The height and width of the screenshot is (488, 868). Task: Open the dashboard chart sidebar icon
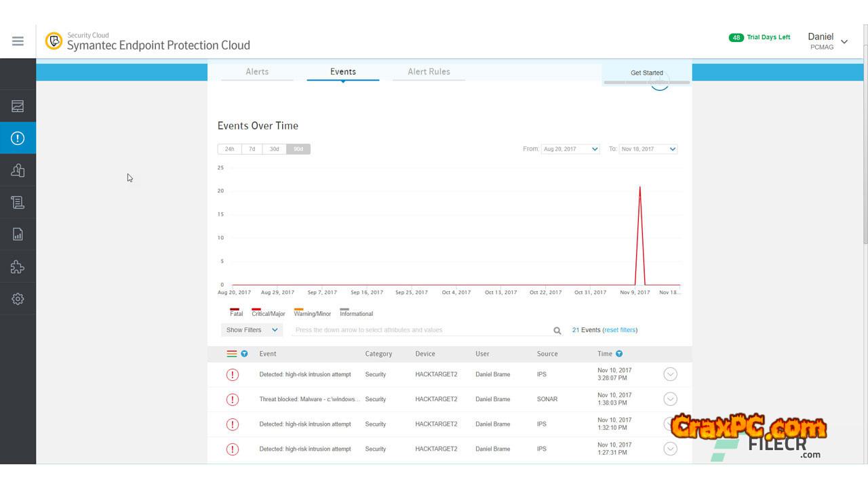click(x=18, y=106)
